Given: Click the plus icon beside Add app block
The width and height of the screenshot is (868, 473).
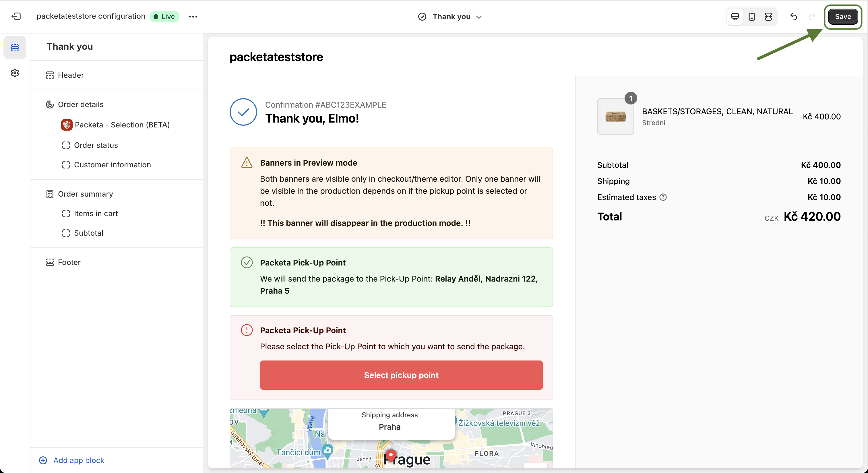Looking at the screenshot, I should (43, 460).
